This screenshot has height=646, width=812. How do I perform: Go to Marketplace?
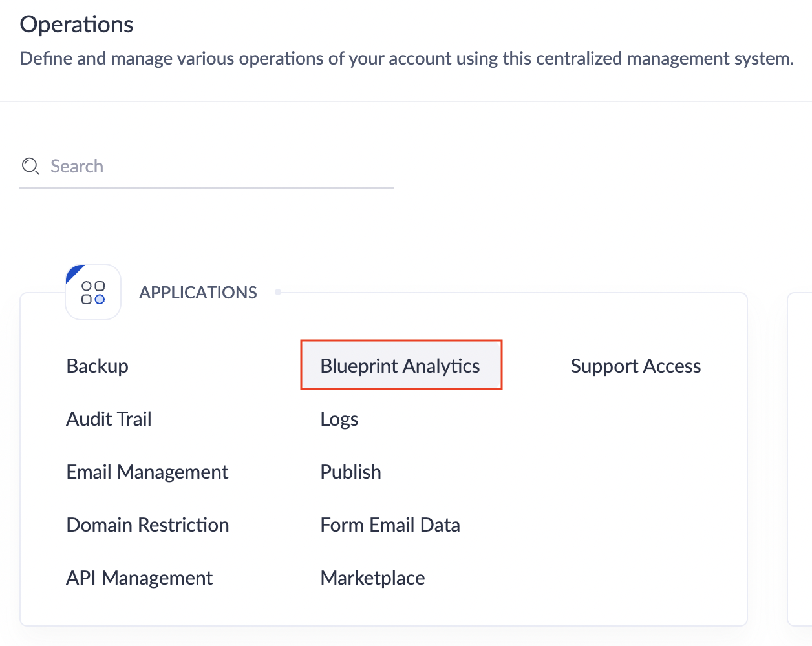tap(373, 578)
